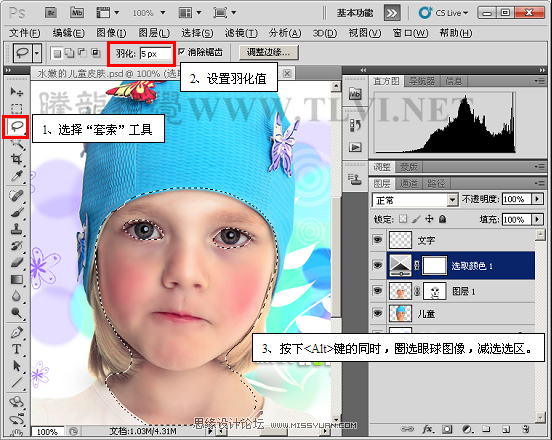Select the Dodge tool
Viewport: 552px width, 440px height.
click(16, 313)
